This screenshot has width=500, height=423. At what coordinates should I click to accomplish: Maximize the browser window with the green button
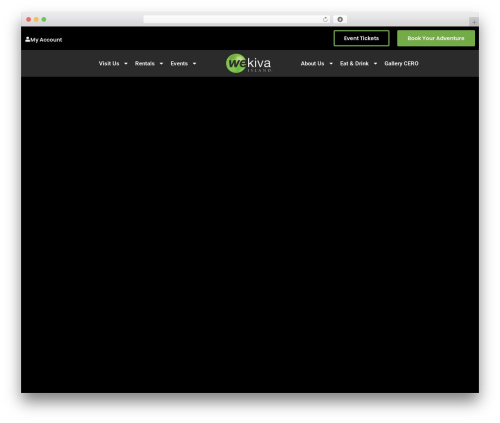(x=44, y=19)
